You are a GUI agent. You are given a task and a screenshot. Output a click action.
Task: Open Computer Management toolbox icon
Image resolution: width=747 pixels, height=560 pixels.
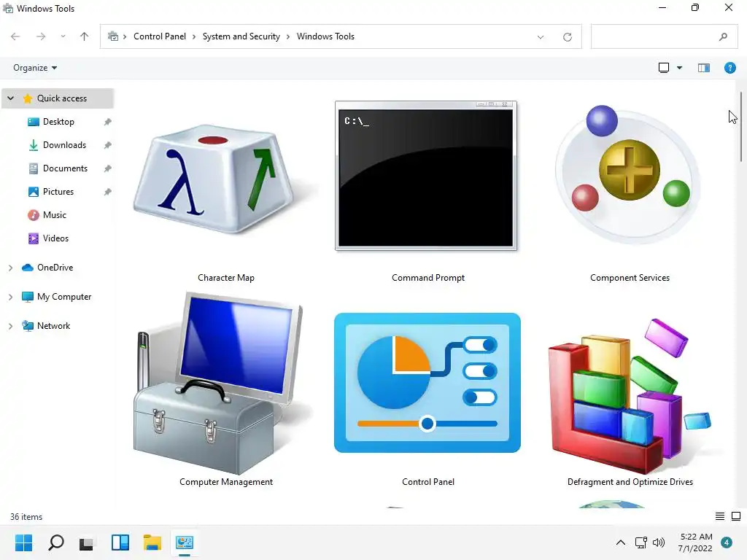220,382
